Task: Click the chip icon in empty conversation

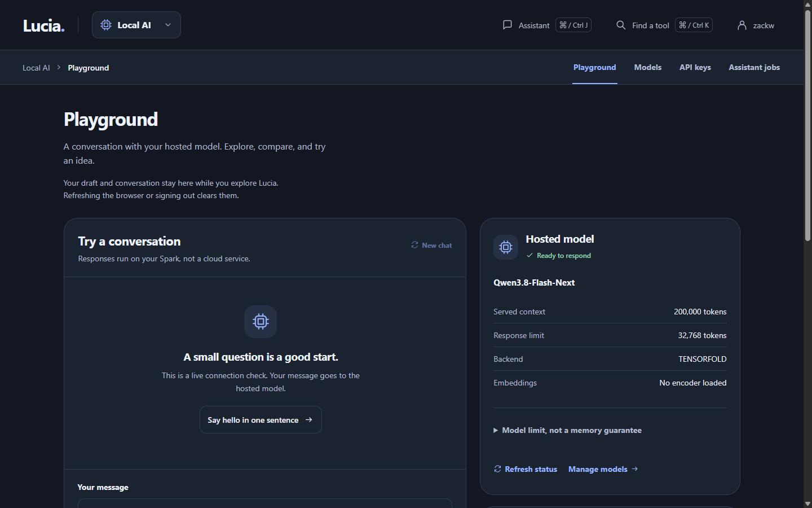Action: (x=261, y=322)
